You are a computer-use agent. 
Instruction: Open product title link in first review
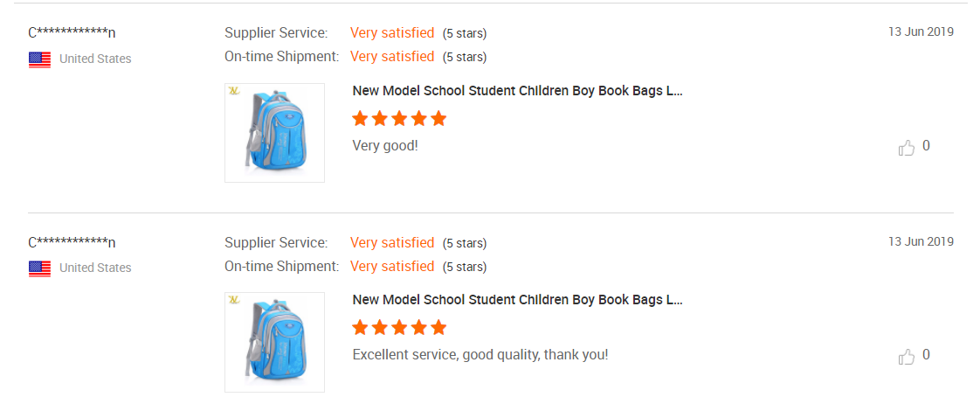tap(517, 91)
